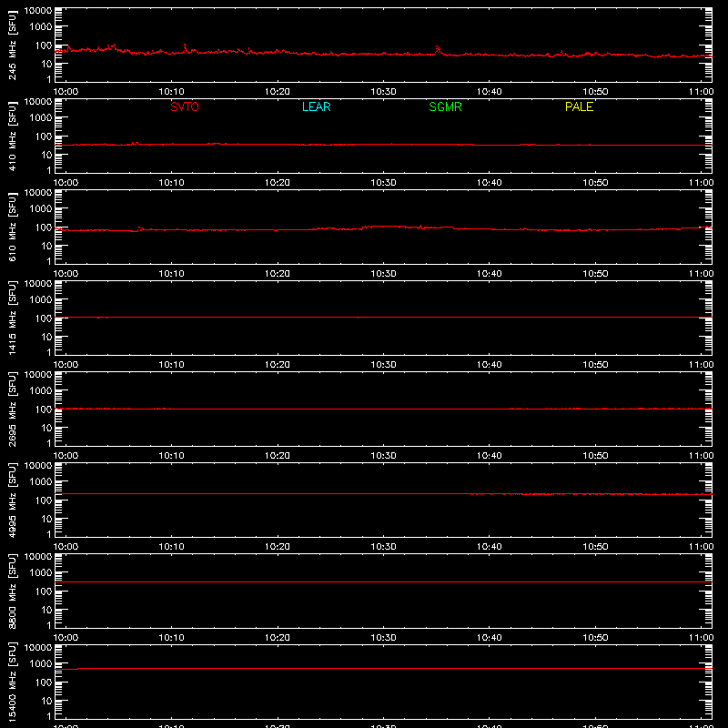Viewport: 728px width, 728px height.
Task: Click the 10:20 time label of the 1415 MHz plot
Action: 278,365
